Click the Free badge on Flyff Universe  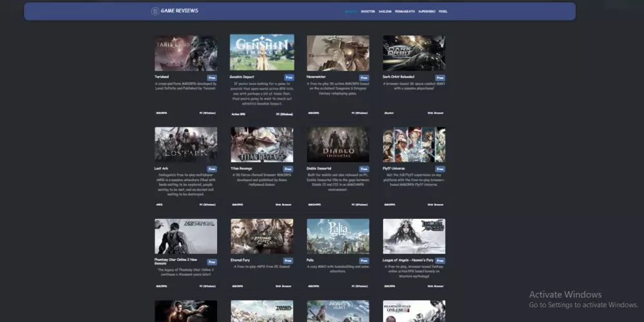tap(440, 169)
